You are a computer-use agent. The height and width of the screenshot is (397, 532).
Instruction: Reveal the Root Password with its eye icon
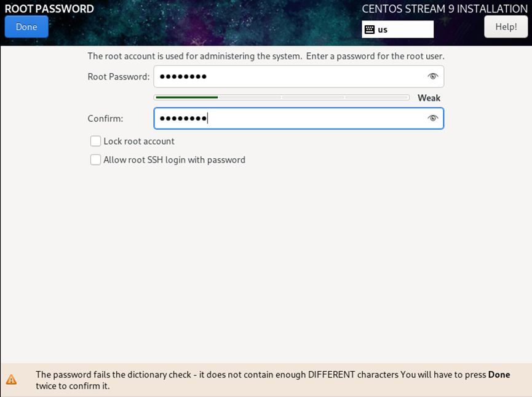432,76
